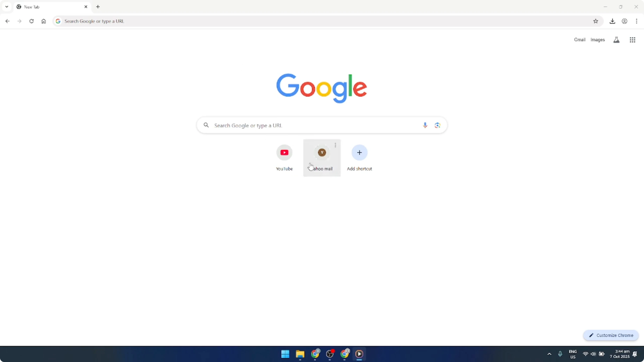Close the New Tab tab
Screen dimensions: 644x362
[86, 7]
